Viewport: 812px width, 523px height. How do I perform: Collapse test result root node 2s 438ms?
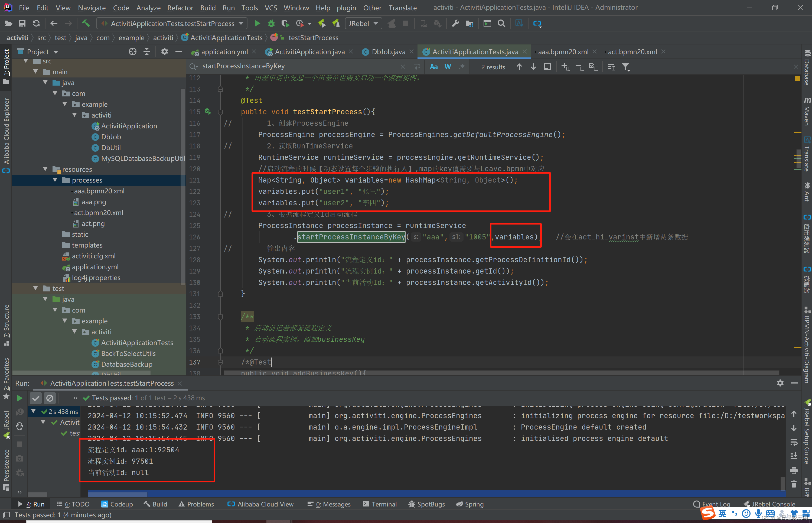point(34,411)
